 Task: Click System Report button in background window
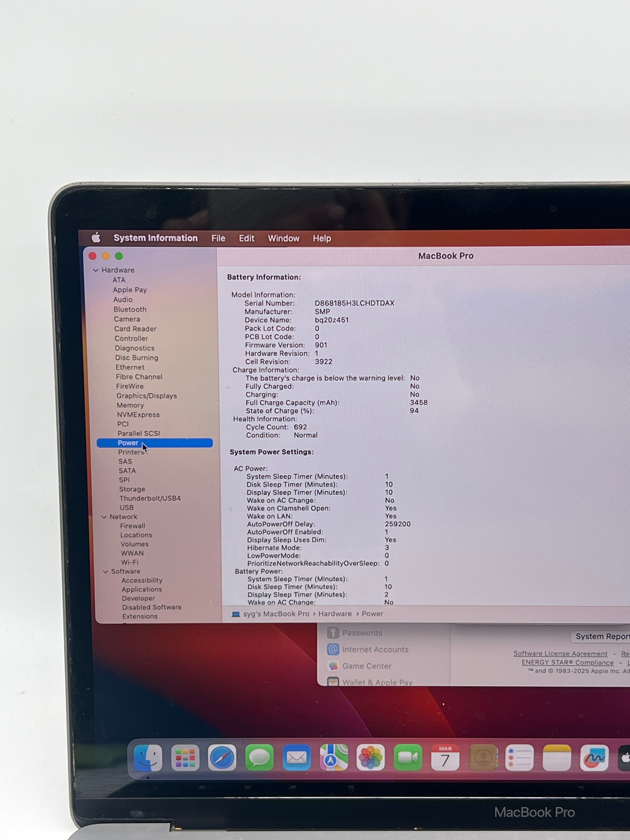tap(601, 636)
